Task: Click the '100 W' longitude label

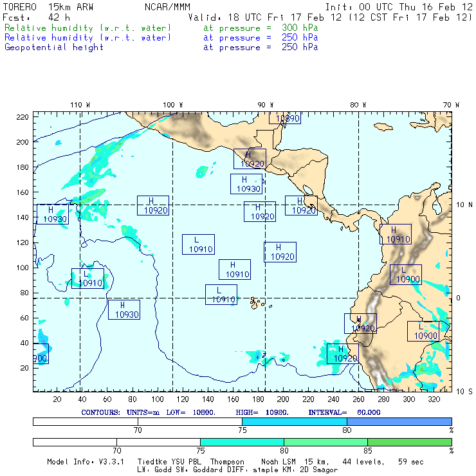Action: tap(173, 105)
